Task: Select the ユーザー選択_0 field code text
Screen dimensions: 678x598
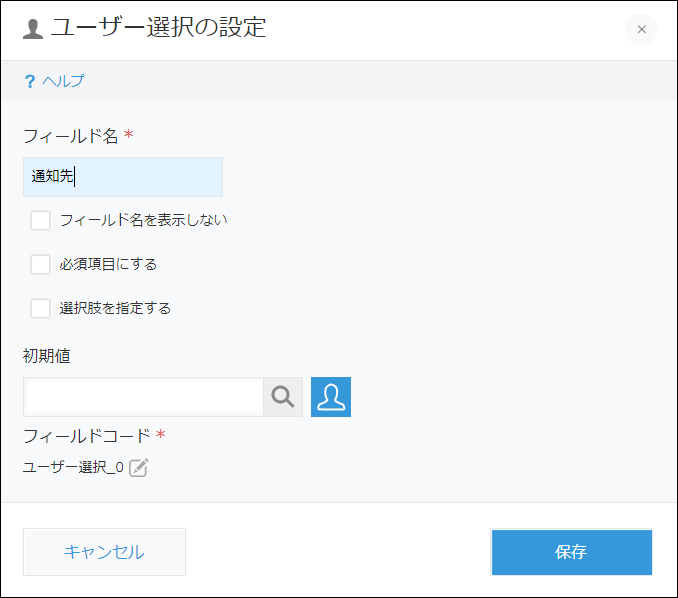Action: tap(73, 467)
